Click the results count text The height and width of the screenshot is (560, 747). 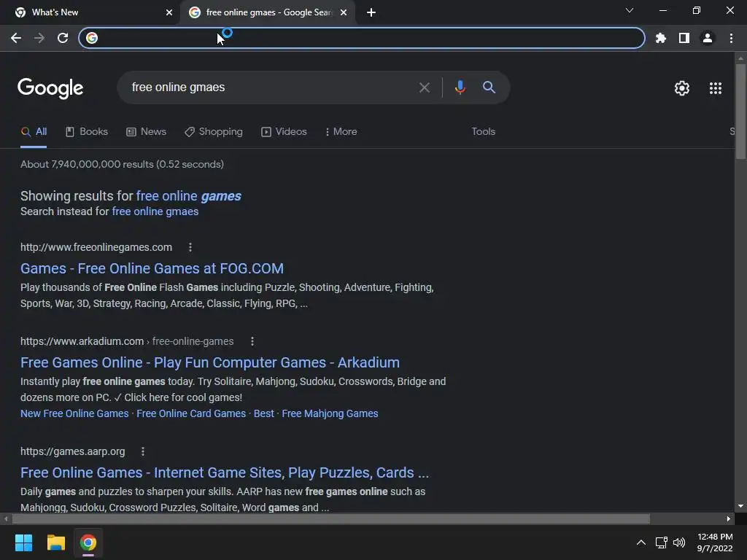122,164
